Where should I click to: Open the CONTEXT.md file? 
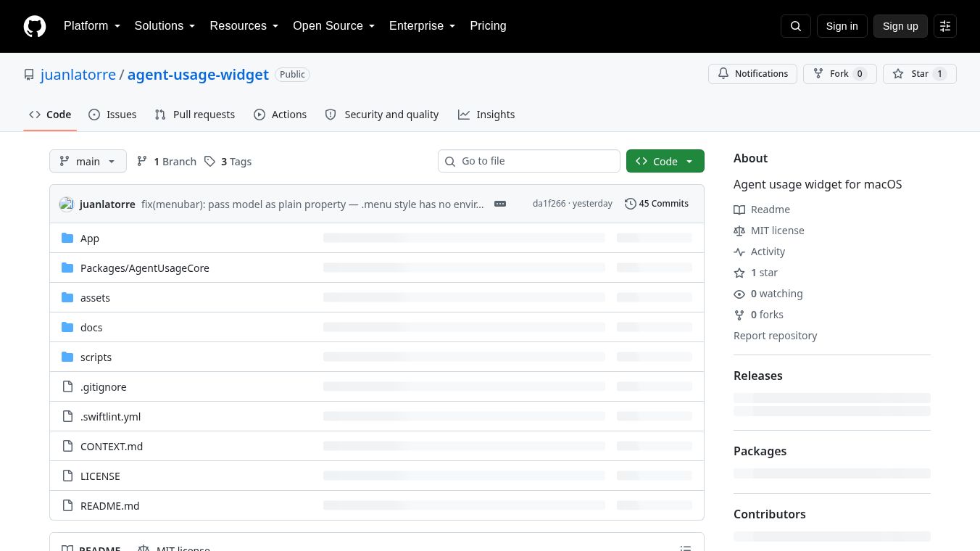click(x=112, y=447)
